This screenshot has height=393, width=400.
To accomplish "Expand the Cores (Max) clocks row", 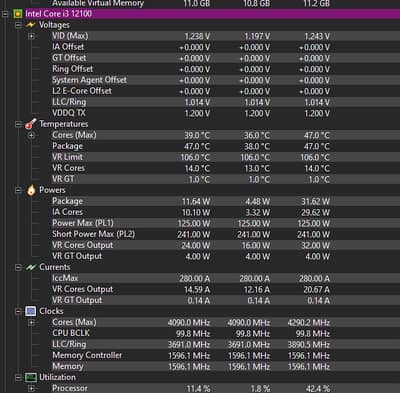I will click(31, 322).
